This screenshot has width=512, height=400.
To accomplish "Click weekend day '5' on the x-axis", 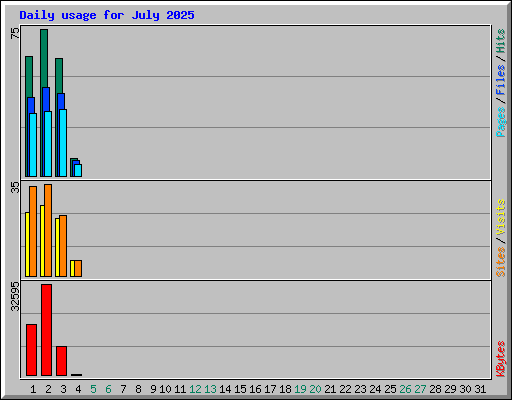I will pyautogui.click(x=93, y=389).
